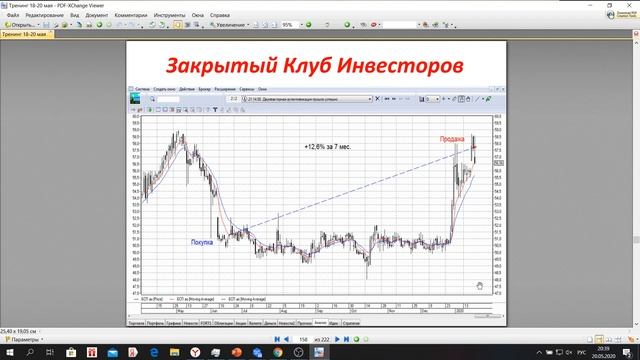Open the Файл menu
The width and height of the screenshot is (640, 360).
pos(13,15)
